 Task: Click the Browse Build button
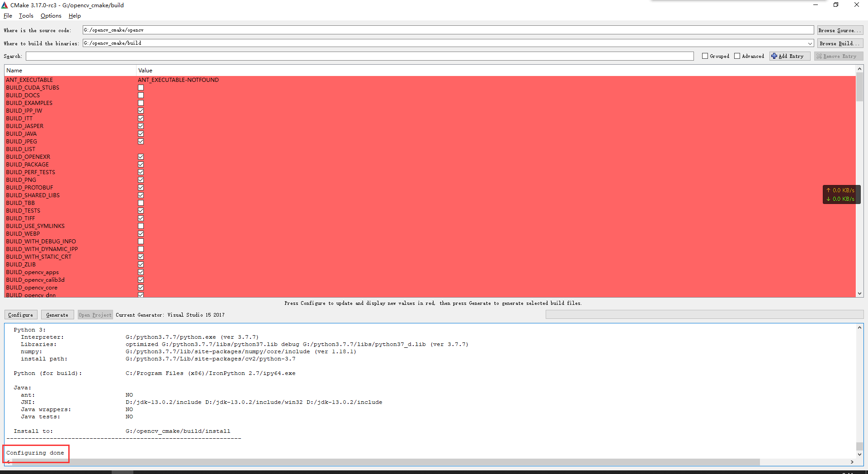(x=840, y=43)
